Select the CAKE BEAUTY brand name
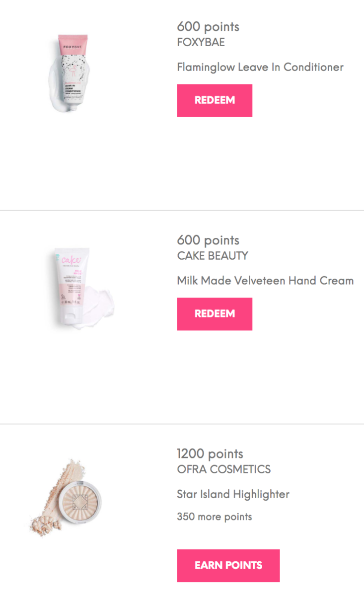The width and height of the screenshot is (364, 599). [213, 256]
